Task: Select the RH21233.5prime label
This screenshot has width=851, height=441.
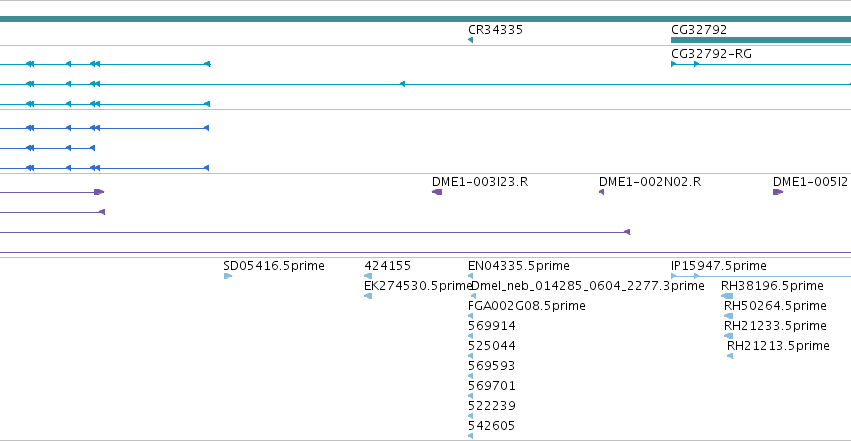Action: pyautogui.click(x=775, y=326)
